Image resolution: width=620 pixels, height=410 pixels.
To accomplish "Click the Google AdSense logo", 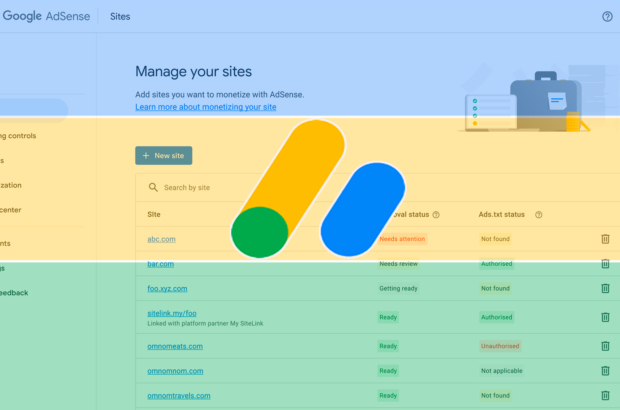I will [x=46, y=16].
